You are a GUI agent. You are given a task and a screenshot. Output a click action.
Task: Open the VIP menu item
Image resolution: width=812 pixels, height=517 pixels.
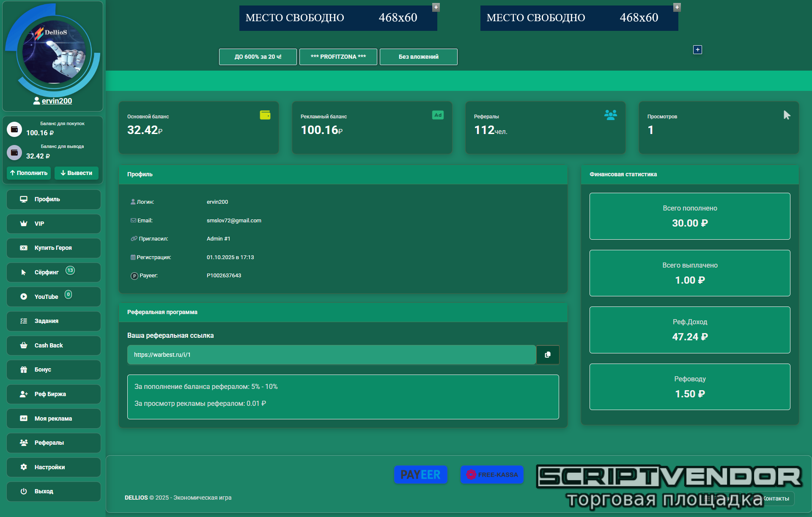(54, 224)
